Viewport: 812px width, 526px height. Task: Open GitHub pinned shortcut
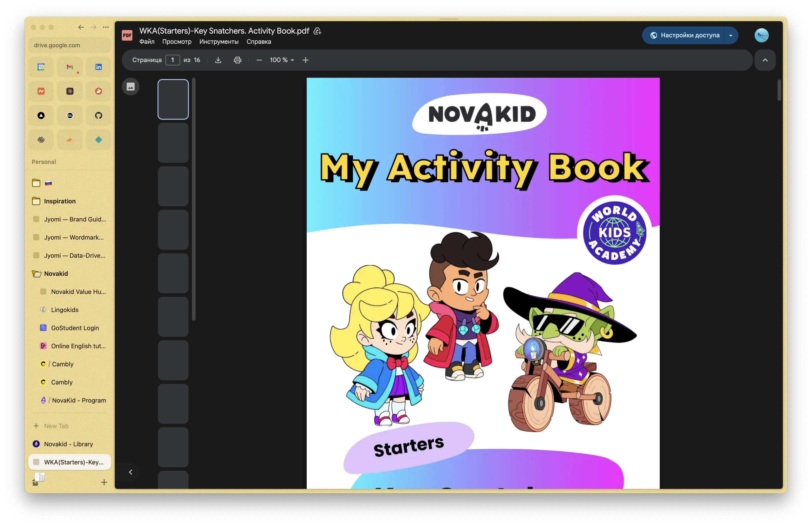coord(98,115)
